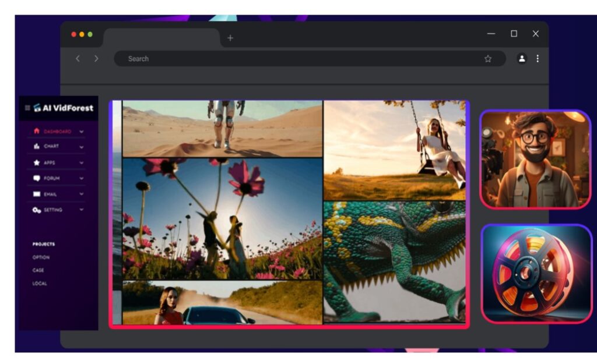Open the Case project link
Viewport: 597px width, 364px height.
38,270
